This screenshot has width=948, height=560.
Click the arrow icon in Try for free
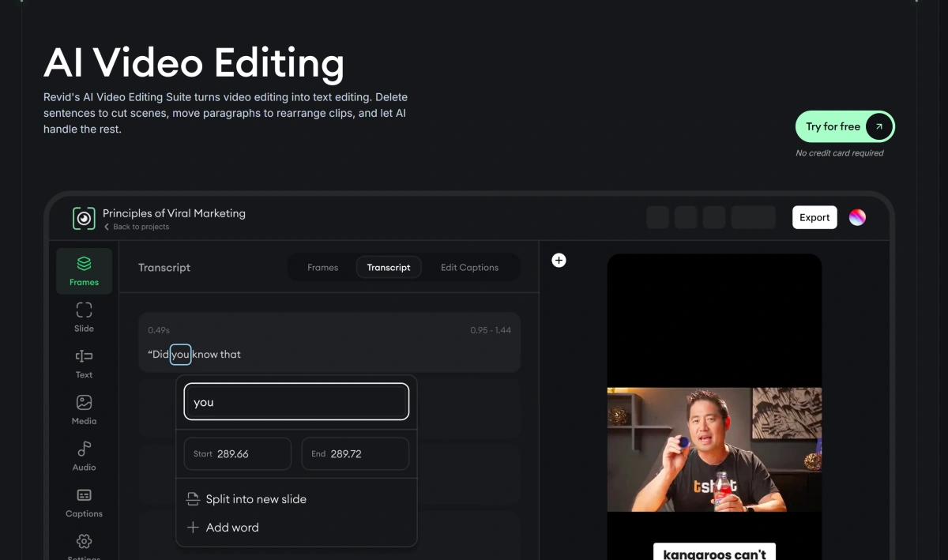click(878, 126)
